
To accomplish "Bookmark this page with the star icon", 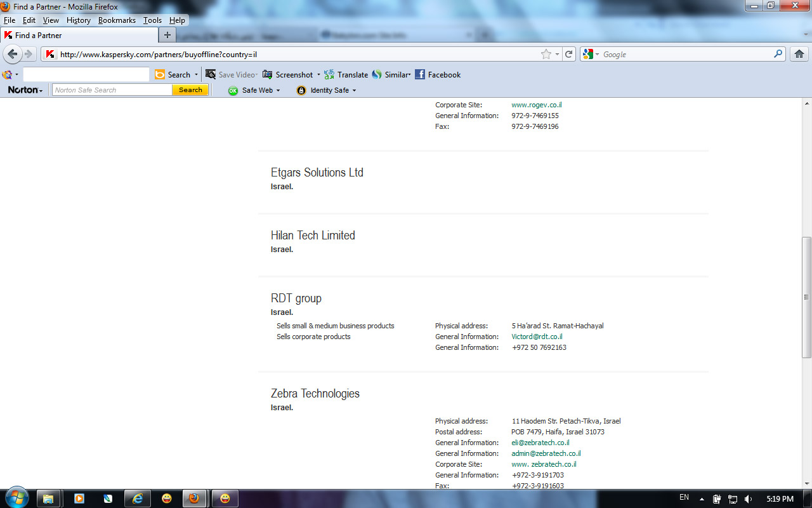I will pyautogui.click(x=546, y=55).
